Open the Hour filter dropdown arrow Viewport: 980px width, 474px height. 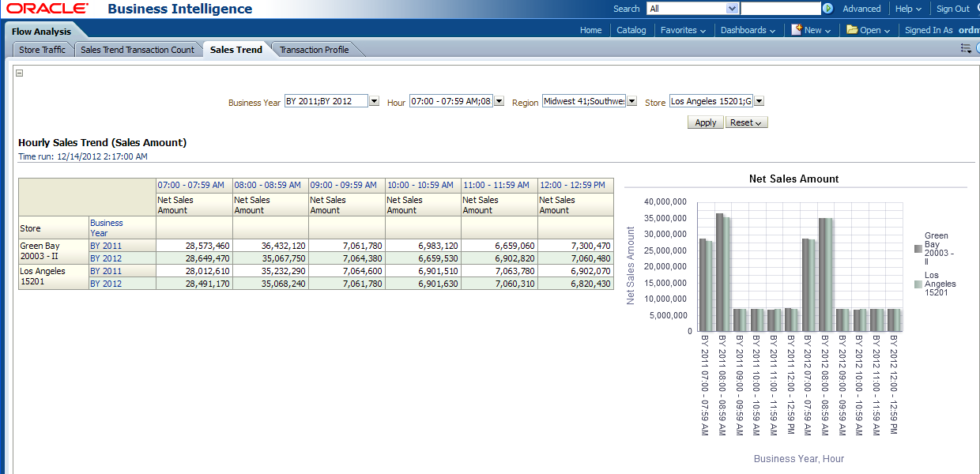499,101
